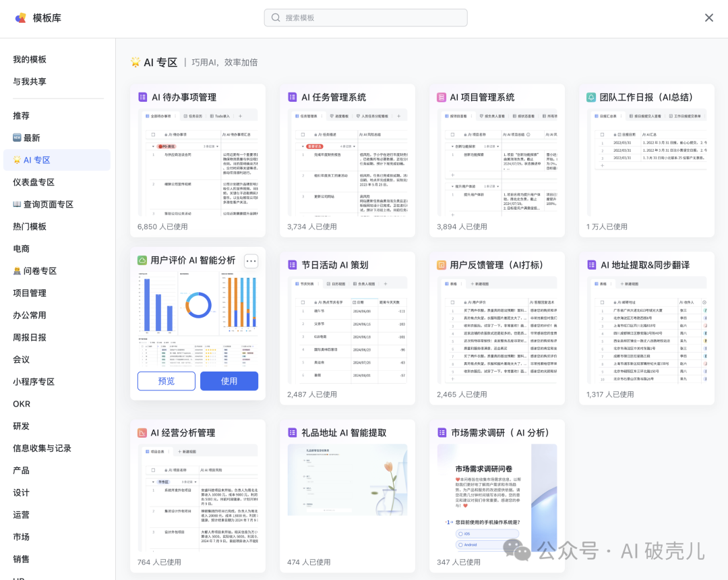Screen dimensions: 728x580
Task: Click the magnifier icon in search bar
Action: coord(276,18)
